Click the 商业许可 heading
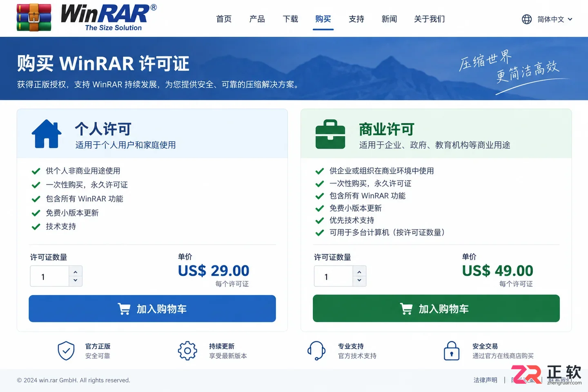Screen dimensions: 588x392 click(387, 129)
